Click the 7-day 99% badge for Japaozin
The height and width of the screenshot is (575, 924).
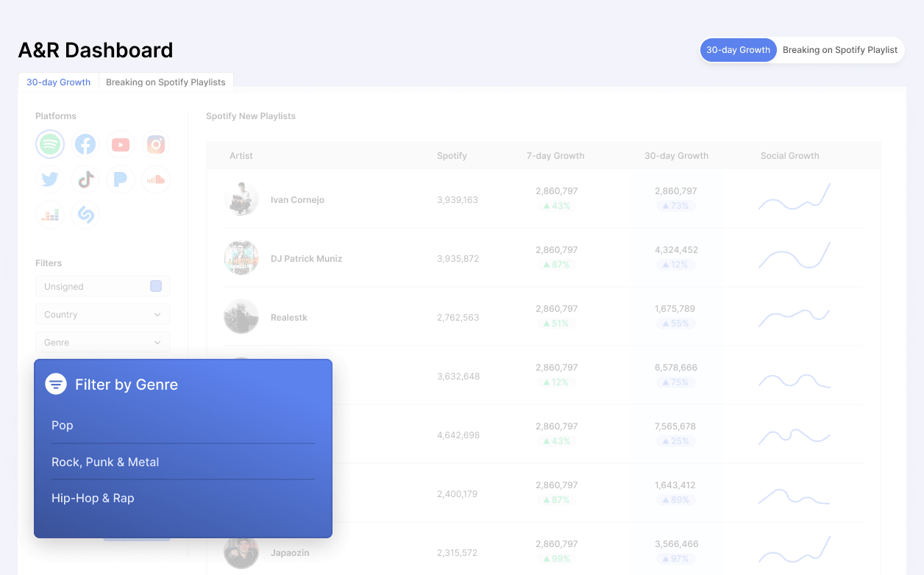tap(557, 559)
